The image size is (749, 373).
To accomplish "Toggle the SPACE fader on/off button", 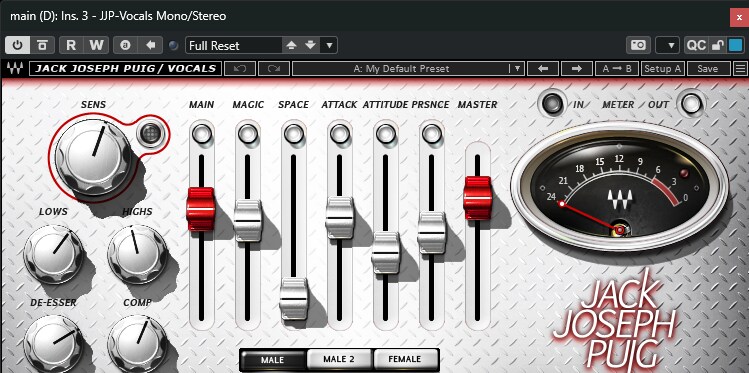I will click(x=293, y=134).
